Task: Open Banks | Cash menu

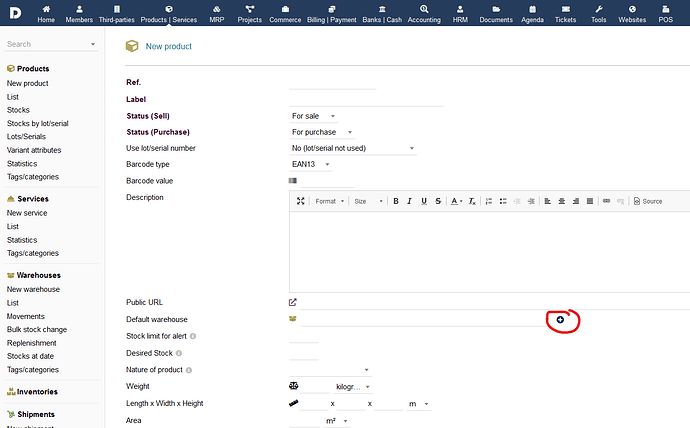Action: [x=382, y=14]
